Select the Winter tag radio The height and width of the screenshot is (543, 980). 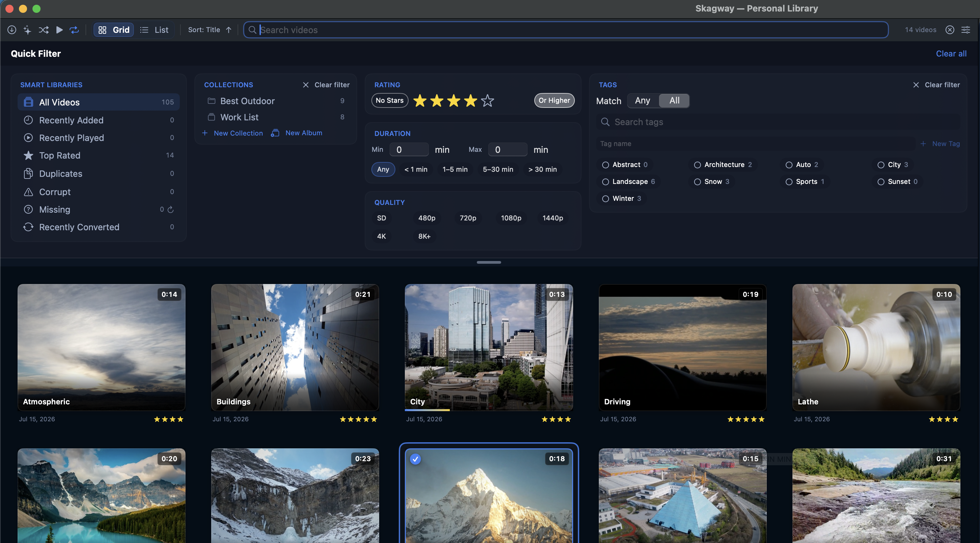point(605,198)
